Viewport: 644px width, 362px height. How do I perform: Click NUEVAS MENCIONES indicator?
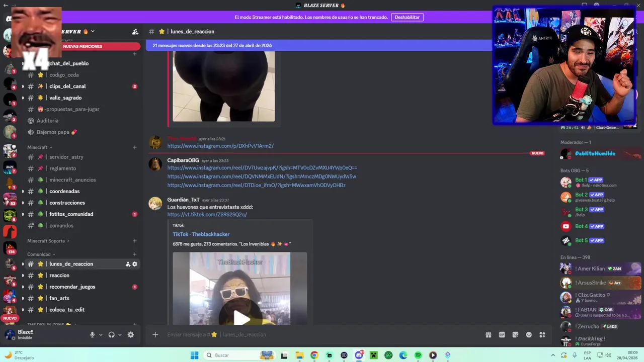click(83, 46)
